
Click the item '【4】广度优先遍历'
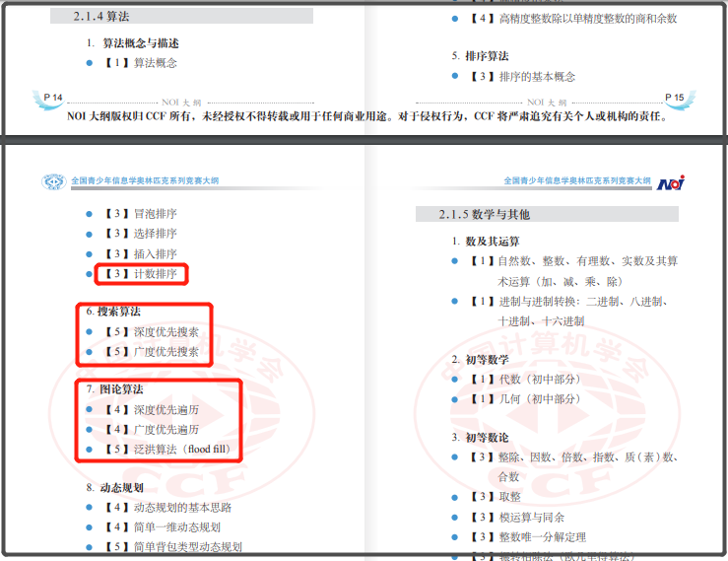[x=152, y=430]
